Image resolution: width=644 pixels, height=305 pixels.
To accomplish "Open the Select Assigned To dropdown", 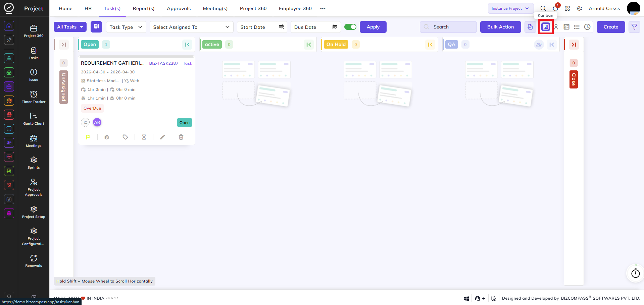I will click(x=191, y=27).
